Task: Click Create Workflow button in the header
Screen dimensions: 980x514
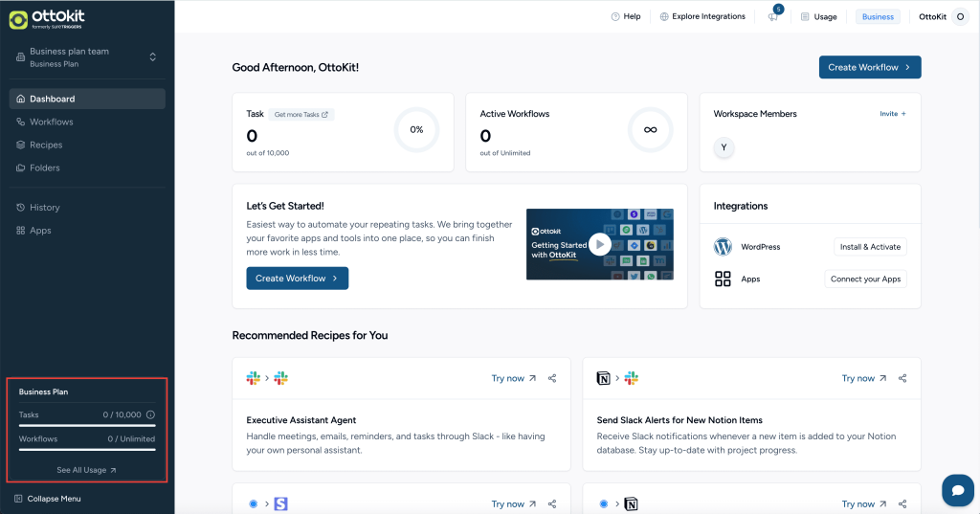Action: (x=869, y=67)
